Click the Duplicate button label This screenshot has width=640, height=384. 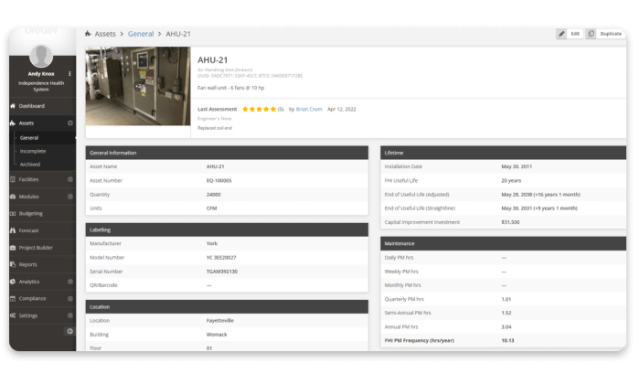tap(611, 34)
